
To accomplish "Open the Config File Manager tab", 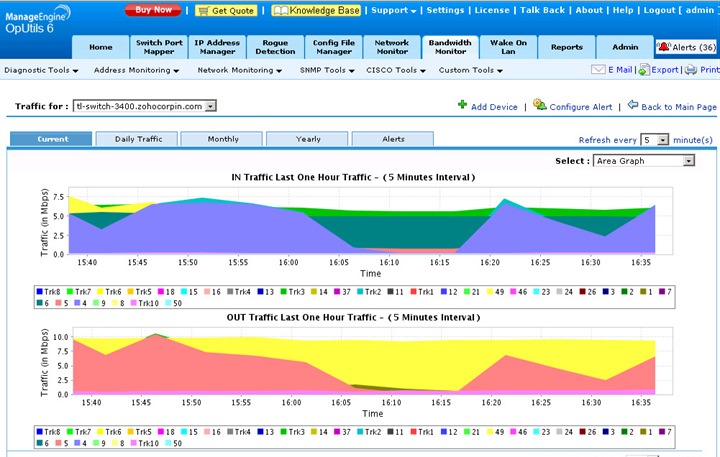I will coord(334,47).
